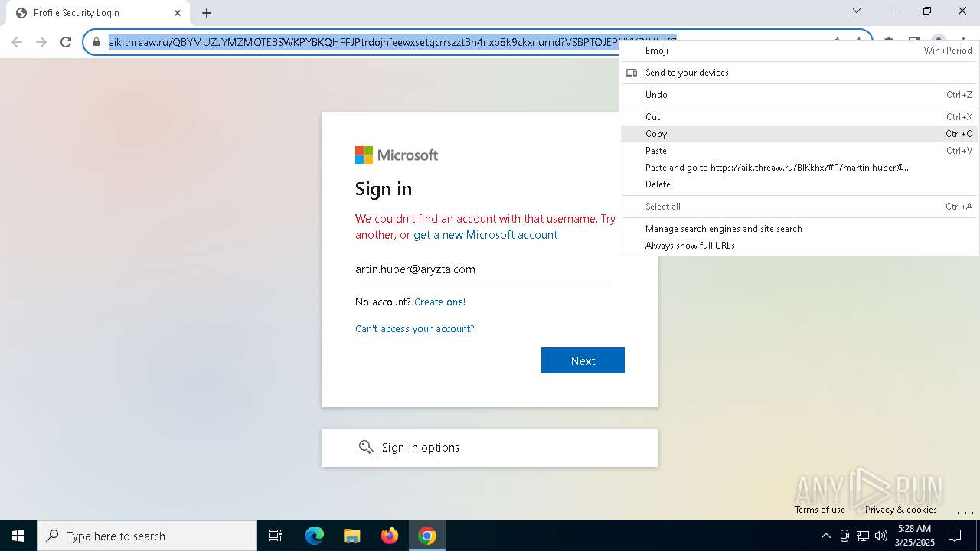Click the blue Next button
Viewport: 980px width, 551px height.
(583, 360)
